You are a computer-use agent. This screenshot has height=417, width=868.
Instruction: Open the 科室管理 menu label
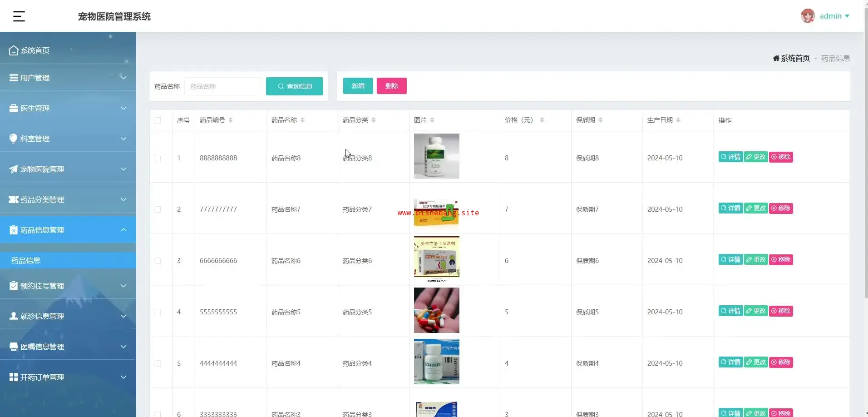(x=35, y=139)
